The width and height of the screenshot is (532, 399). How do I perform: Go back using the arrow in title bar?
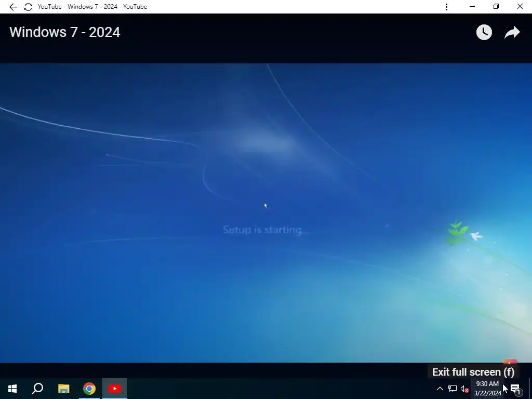(x=13, y=7)
